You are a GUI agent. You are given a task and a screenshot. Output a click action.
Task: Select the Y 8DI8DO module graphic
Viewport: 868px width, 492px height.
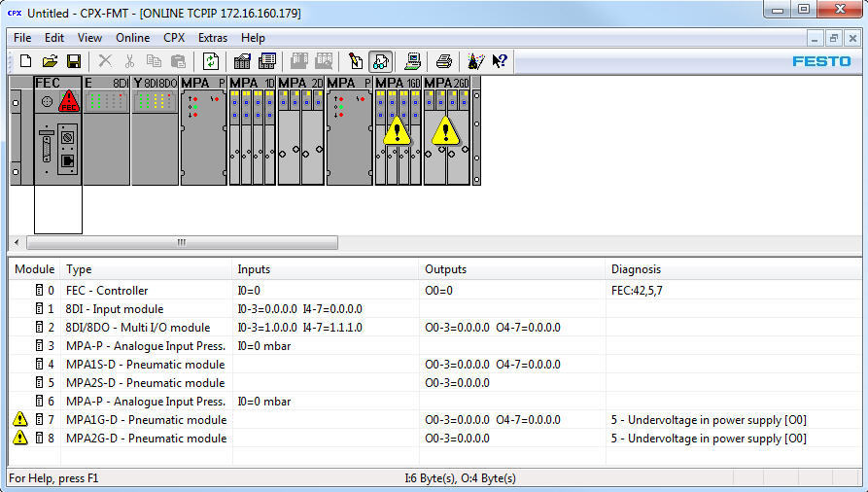pyautogui.click(x=155, y=130)
